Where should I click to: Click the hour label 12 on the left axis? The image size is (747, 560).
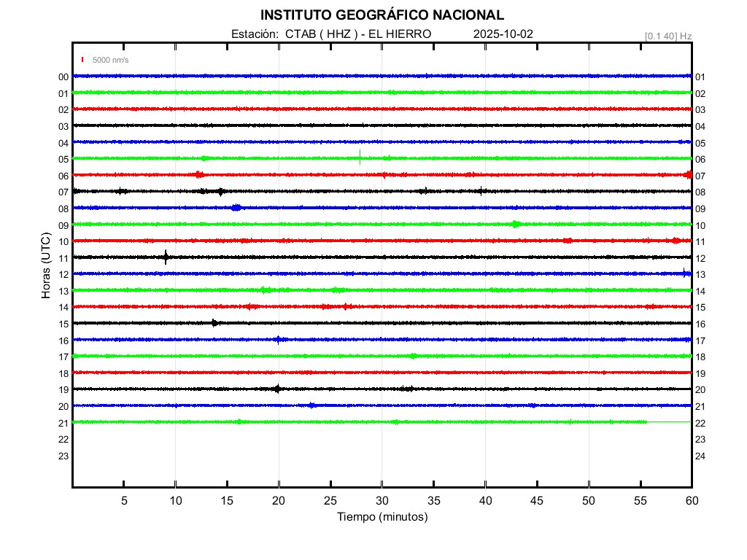(x=63, y=275)
